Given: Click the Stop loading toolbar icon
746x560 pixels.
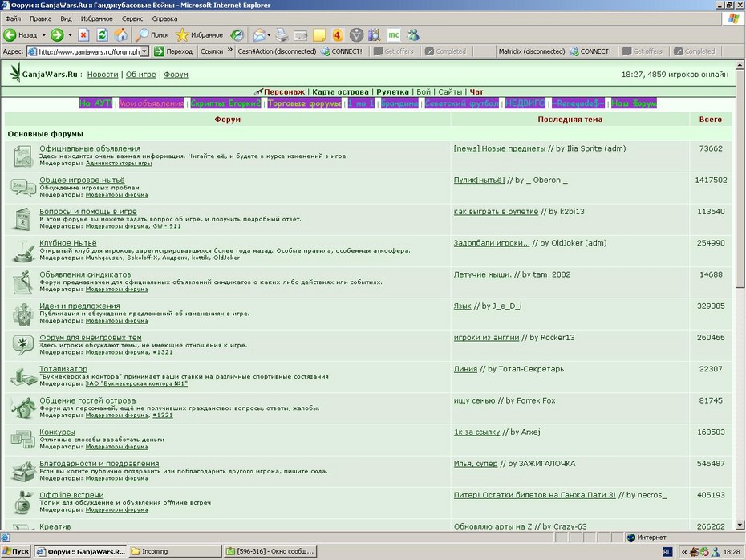Looking at the screenshot, I should point(83,34).
